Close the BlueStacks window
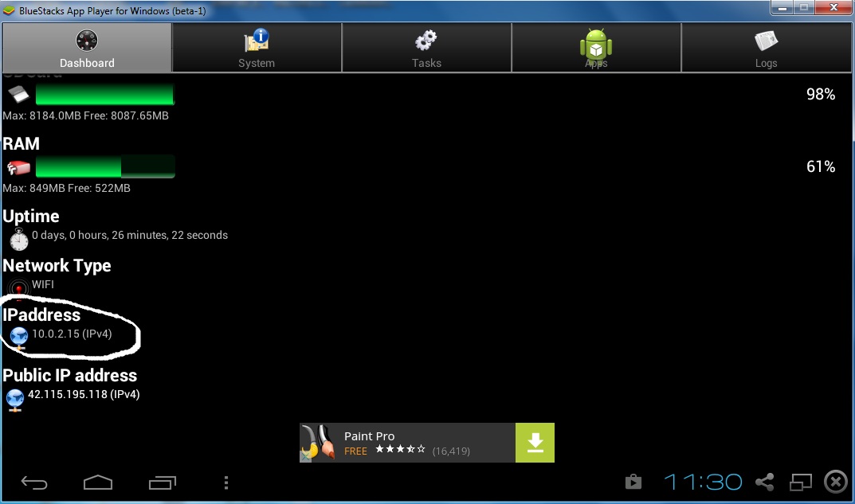Viewport: 855px width, 504px height. 833,8
